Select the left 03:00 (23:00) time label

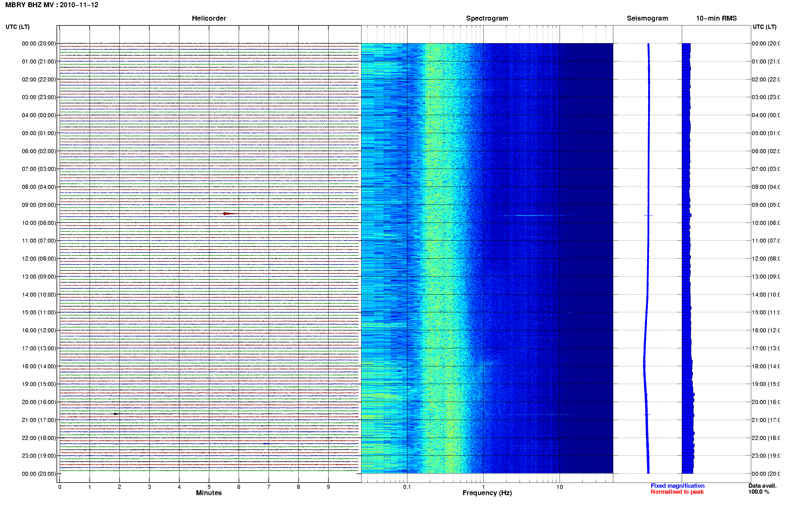[x=39, y=97]
